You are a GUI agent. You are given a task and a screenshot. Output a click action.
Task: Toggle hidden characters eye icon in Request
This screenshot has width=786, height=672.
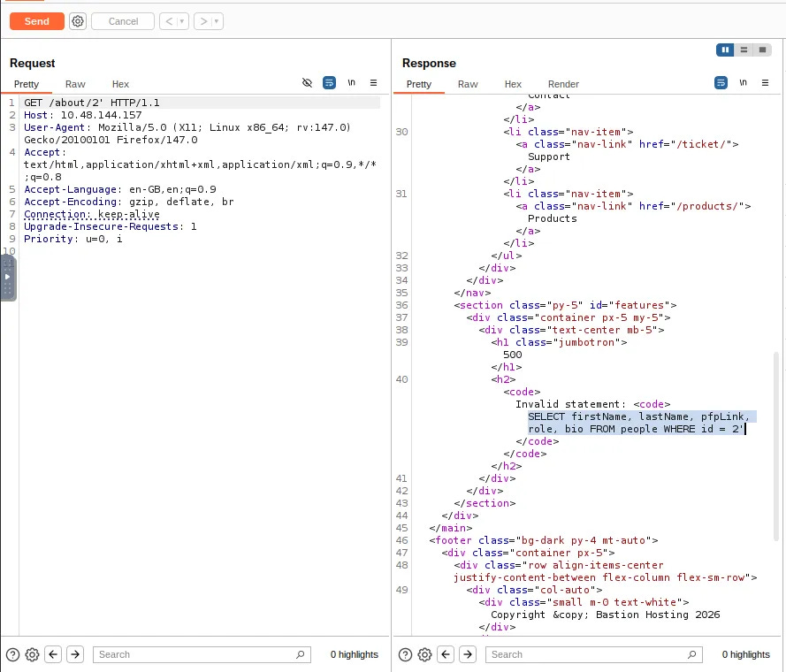click(308, 83)
